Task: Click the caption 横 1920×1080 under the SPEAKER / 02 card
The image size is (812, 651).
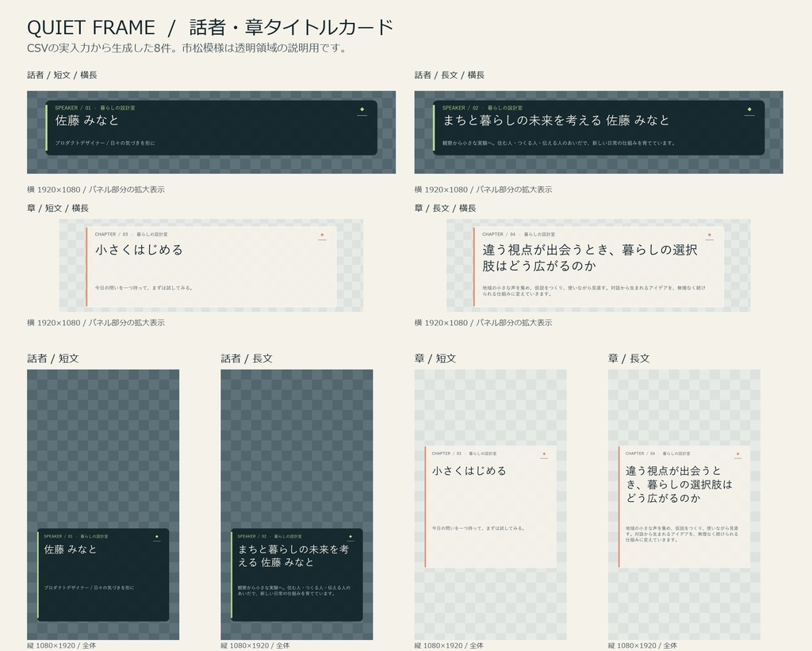Action: coord(483,190)
